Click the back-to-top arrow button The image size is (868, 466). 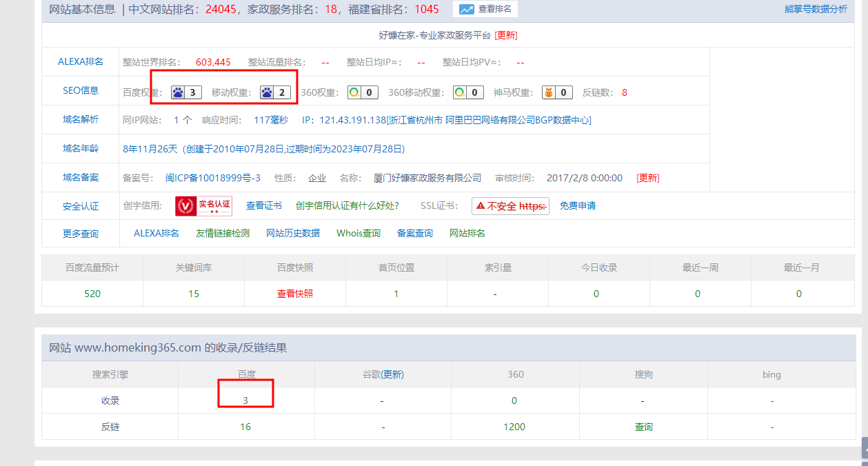click(865, 448)
